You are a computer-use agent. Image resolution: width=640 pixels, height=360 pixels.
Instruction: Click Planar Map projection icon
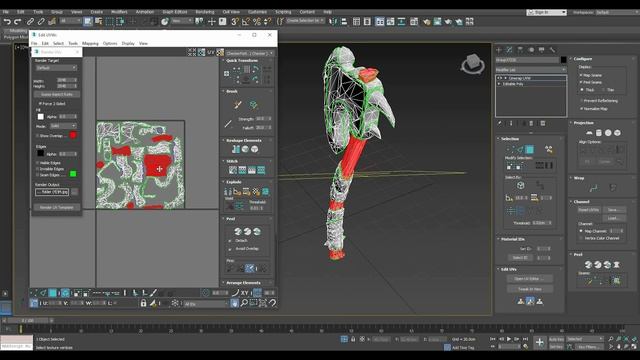589,133
